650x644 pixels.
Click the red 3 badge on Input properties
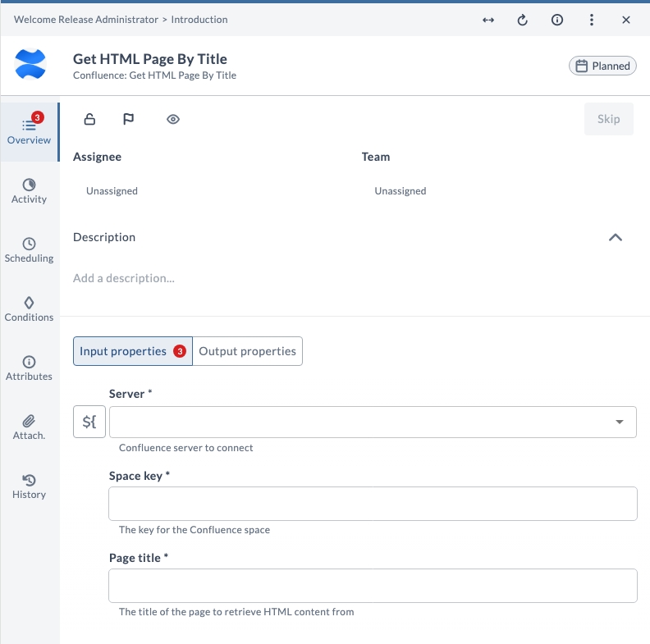(x=180, y=351)
